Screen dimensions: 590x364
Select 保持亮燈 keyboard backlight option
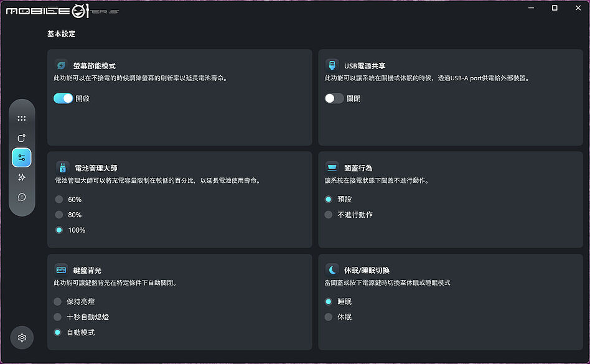click(58, 302)
